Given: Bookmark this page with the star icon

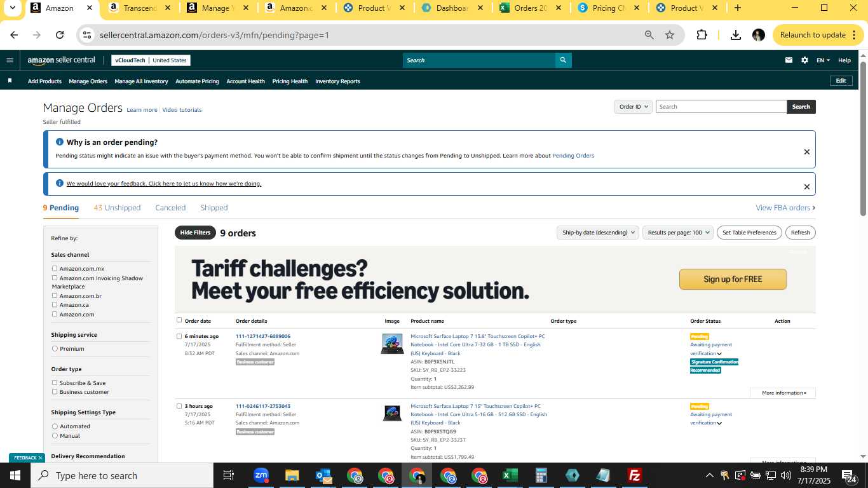Looking at the screenshot, I should tap(670, 35).
